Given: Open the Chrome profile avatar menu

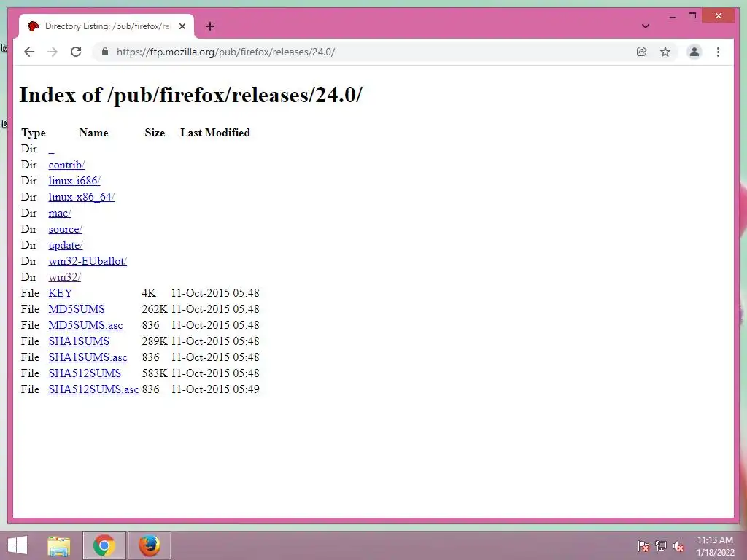Looking at the screenshot, I should point(694,52).
